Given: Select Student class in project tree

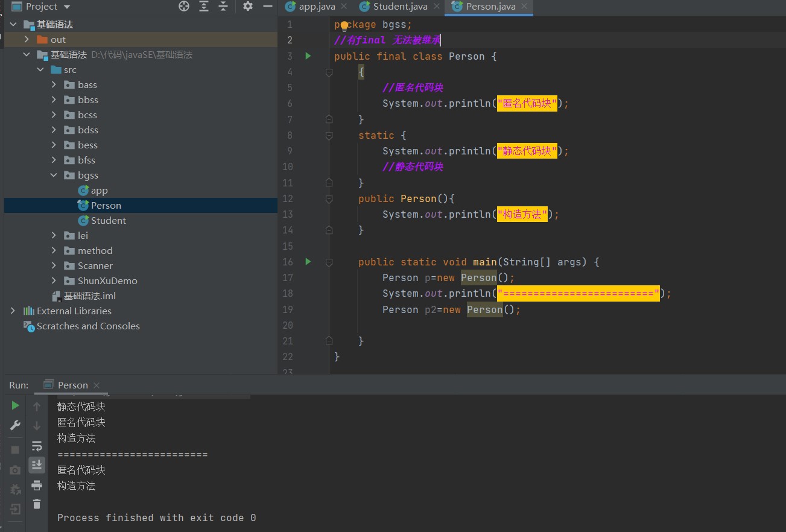Looking at the screenshot, I should [x=108, y=220].
